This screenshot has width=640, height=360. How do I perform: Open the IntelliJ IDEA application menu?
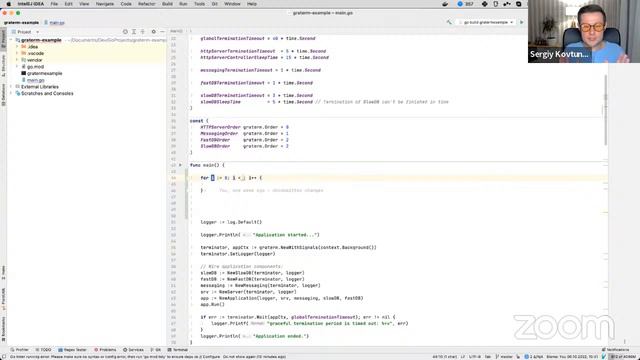[31, 4]
